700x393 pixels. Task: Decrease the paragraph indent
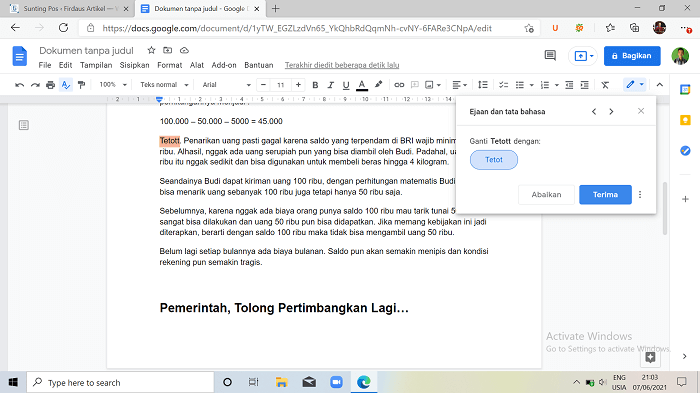pyautogui.click(x=569, y=85)
